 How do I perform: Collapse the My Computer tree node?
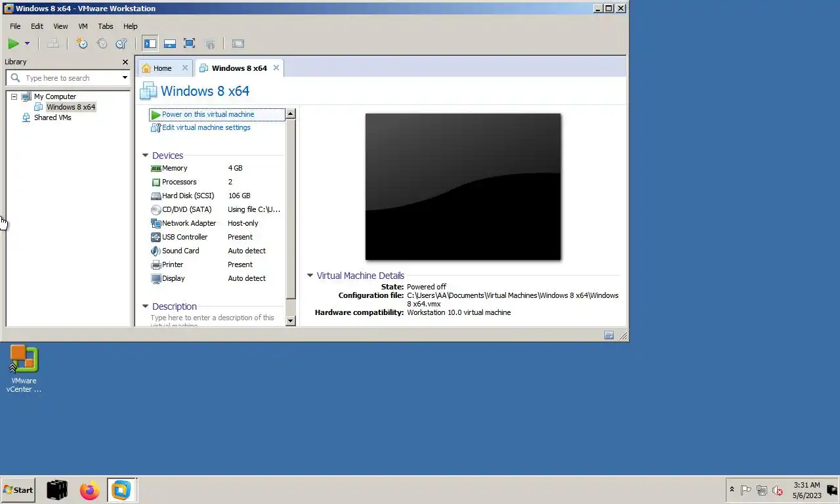pyautogui.click(x=14, y=96)
